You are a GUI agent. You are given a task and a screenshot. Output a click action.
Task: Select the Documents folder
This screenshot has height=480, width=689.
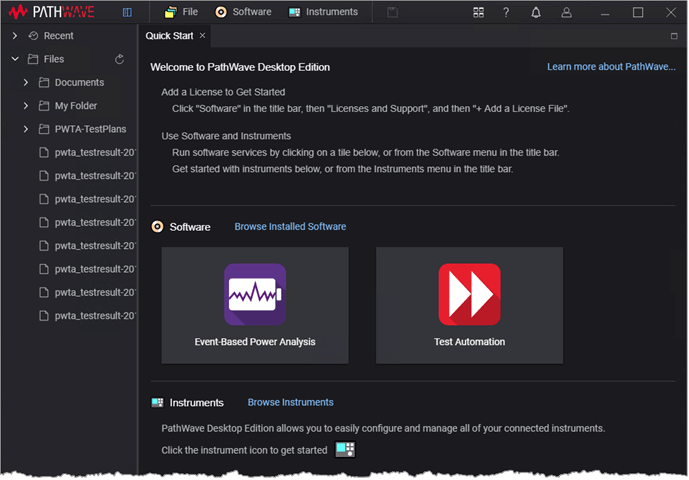coord(79,82)
